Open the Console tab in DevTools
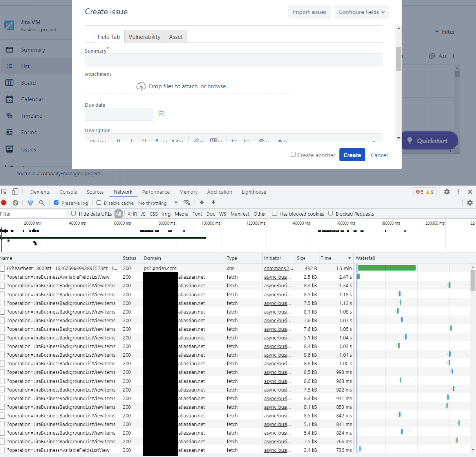This screenshot has height=457, width=476. coord(68,192)
